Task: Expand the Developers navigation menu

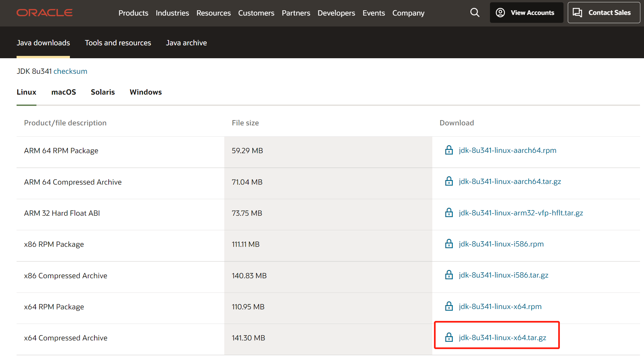Action: click(x=336, y=13)
